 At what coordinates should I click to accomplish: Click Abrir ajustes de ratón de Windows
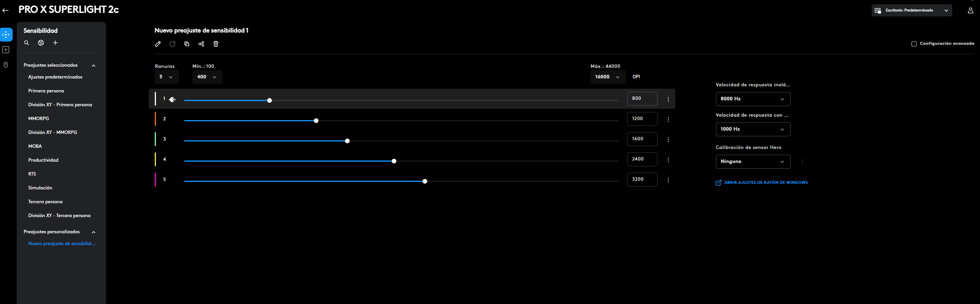[766, 183]
